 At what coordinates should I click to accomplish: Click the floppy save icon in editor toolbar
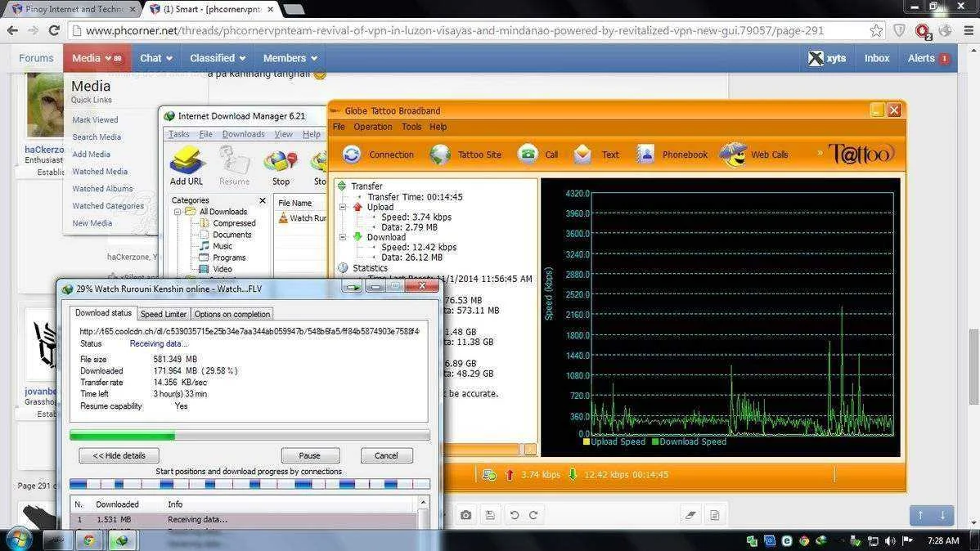click(x=490, y=515)
